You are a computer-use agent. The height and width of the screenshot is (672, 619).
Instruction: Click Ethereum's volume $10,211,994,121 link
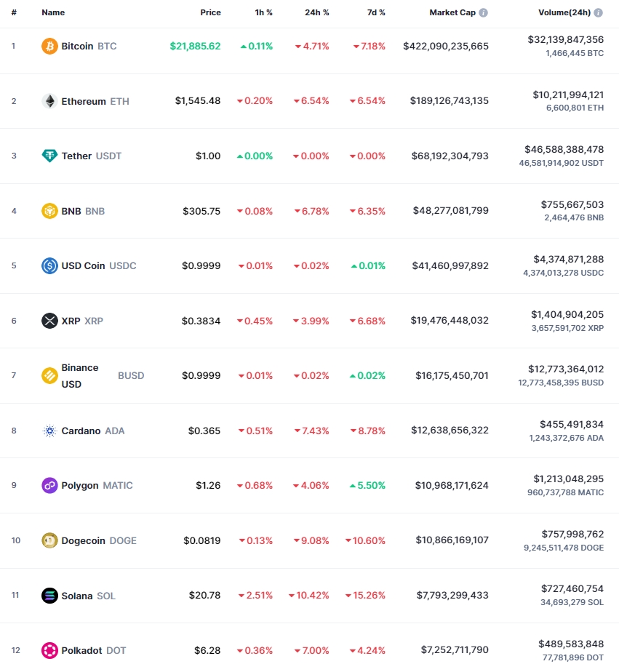coord(568,95)
